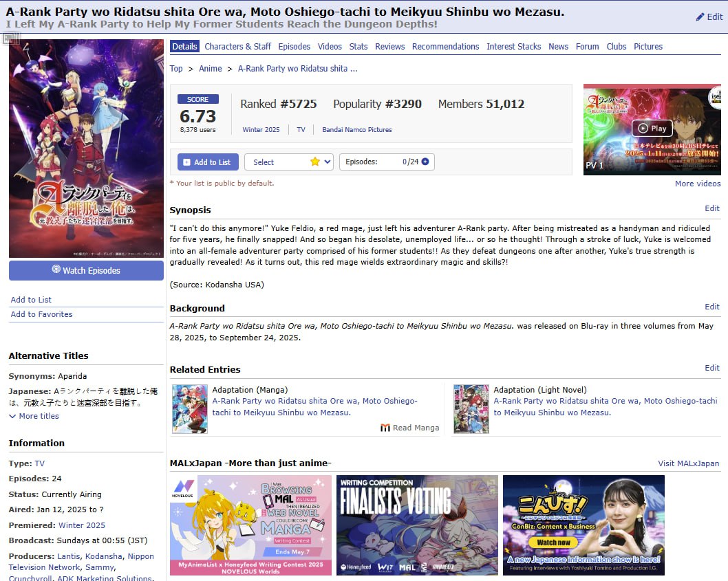
Task: Click Edit next to Background
Action: (711, 307)
